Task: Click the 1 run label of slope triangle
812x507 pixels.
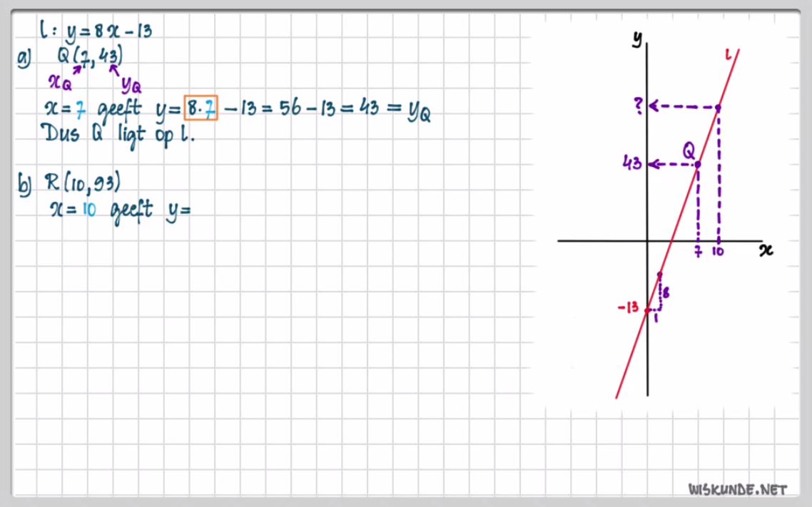Action: coord(656,317)
